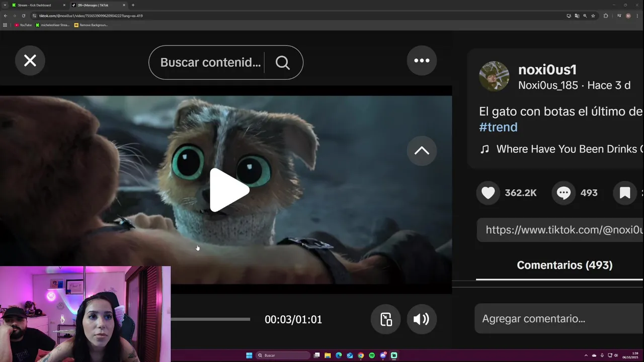This screenshot has width=644, height=362.
Task: Open Spotify from taskbar
Action: [372, 355]
